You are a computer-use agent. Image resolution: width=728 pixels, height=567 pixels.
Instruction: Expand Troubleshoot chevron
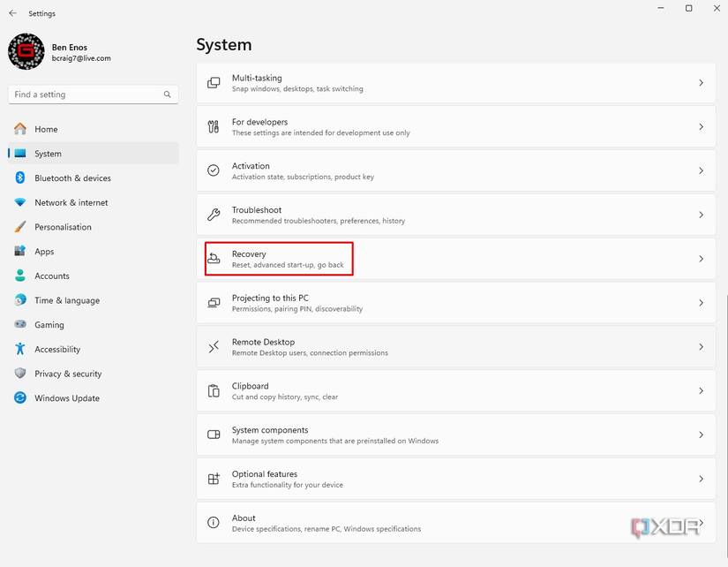[701, 215]
